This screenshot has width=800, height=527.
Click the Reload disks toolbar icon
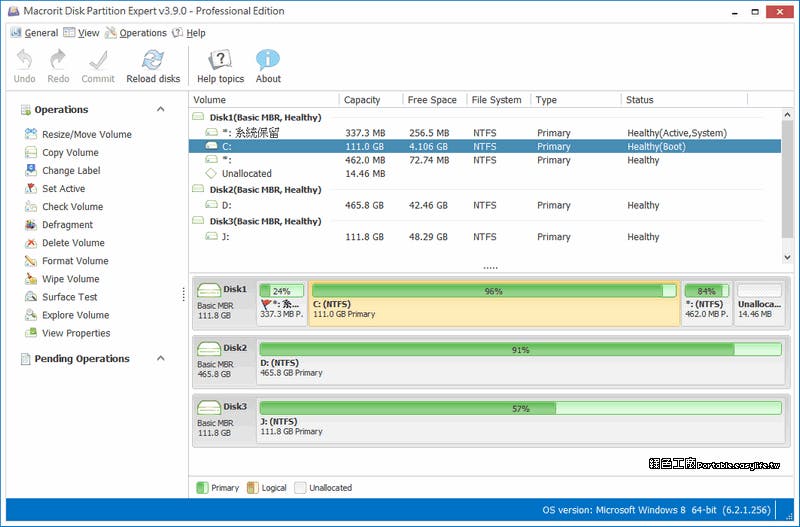(x=153, y=60)
